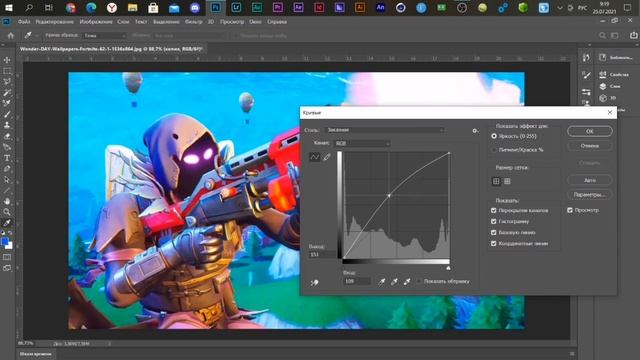Open the RGB channel dropdown
The width and height of the screenshot is (640, 360).
pyautogui.click(x=362, y=143)
